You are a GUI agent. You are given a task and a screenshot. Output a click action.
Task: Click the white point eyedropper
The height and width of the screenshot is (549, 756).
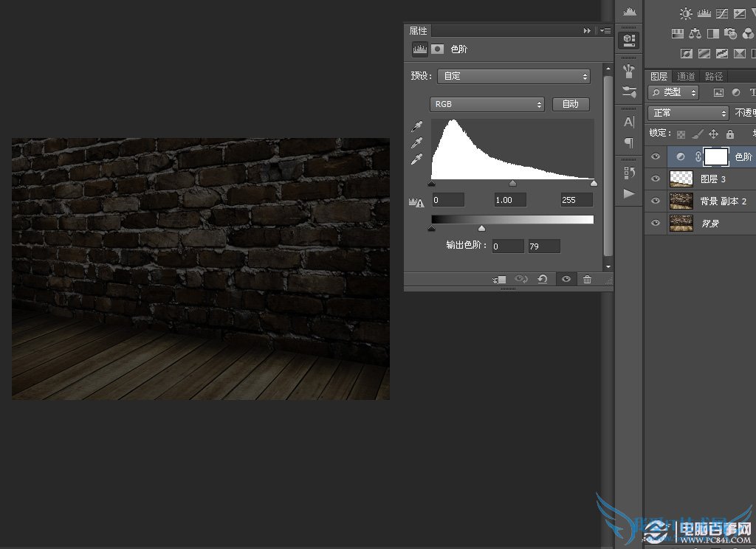[417, 159]
